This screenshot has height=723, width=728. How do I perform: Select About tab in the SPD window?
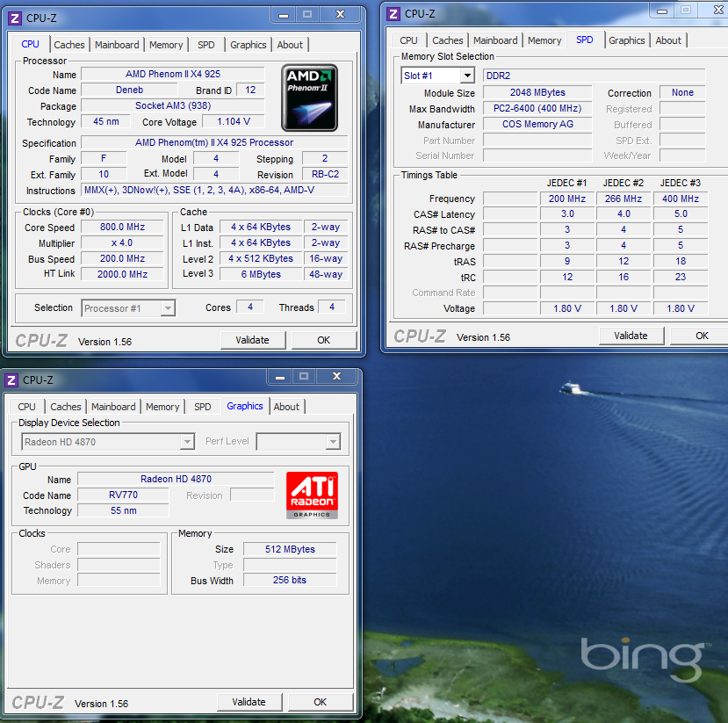click(x=668, y=40)
